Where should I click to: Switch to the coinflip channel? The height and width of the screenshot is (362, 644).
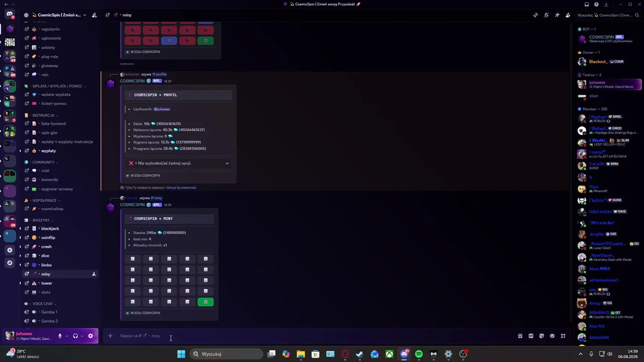click(x=60, y=237)
